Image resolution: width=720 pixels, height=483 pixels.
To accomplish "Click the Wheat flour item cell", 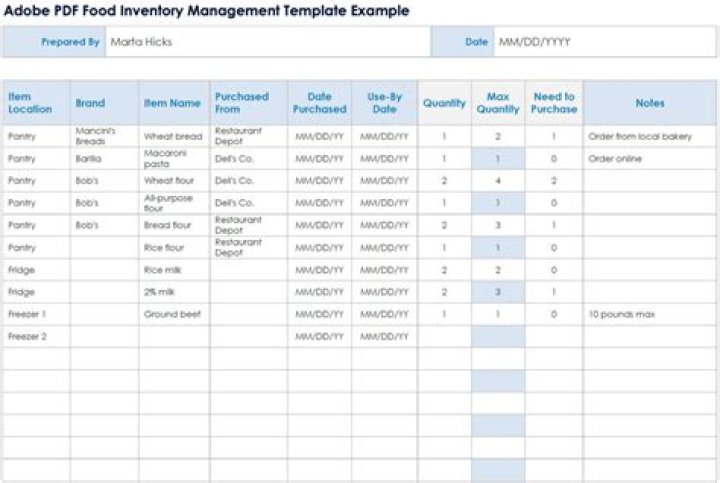I will (x=174, y=180).
